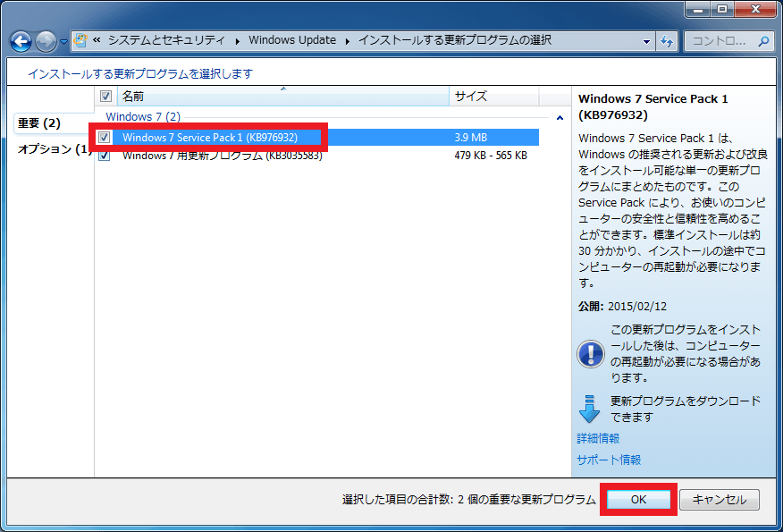This screenshot has width=783, height=532.
Task: Close the window with the X
Action: (755, 9)
